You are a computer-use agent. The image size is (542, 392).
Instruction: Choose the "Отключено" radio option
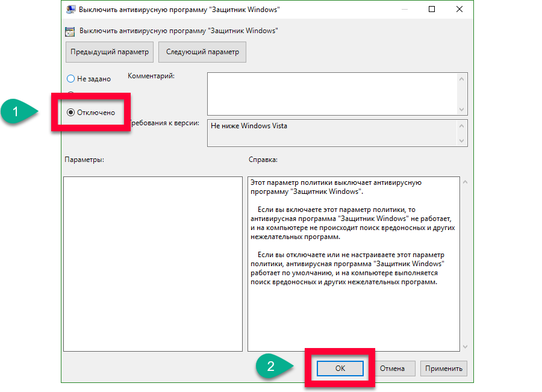coord(70,113)
